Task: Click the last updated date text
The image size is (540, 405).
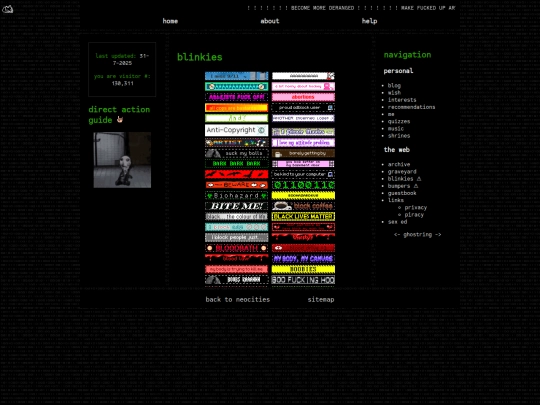Action: (122, 59)
